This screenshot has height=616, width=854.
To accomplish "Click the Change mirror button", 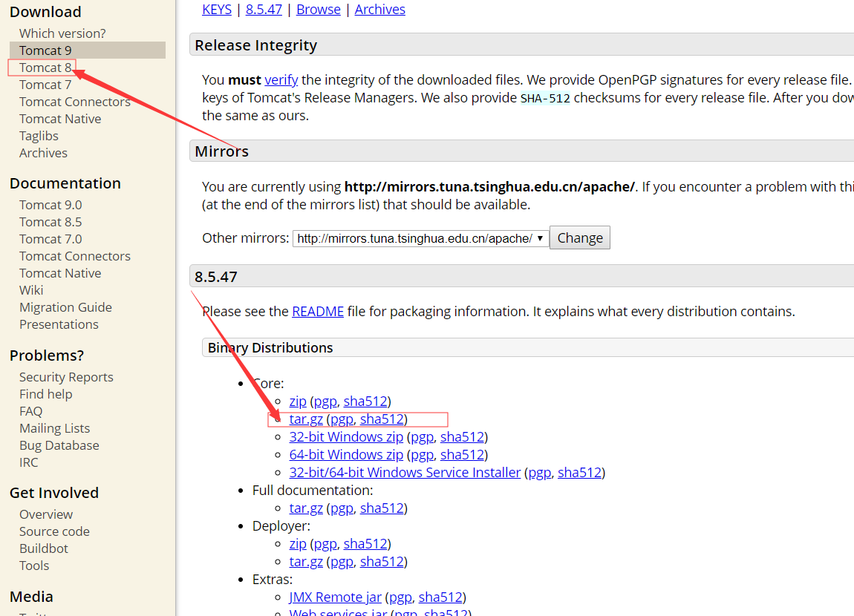I will tap(580, 237).
